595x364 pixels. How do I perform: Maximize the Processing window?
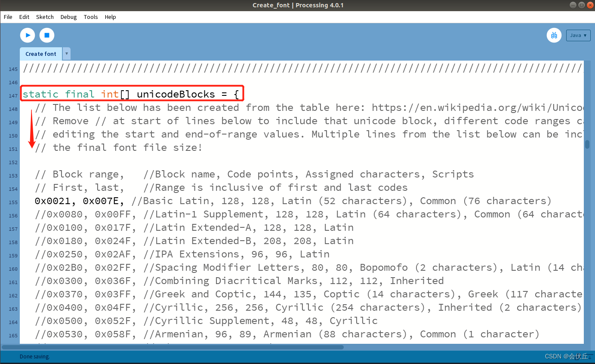pyautogui.click(x=581, y=5)
